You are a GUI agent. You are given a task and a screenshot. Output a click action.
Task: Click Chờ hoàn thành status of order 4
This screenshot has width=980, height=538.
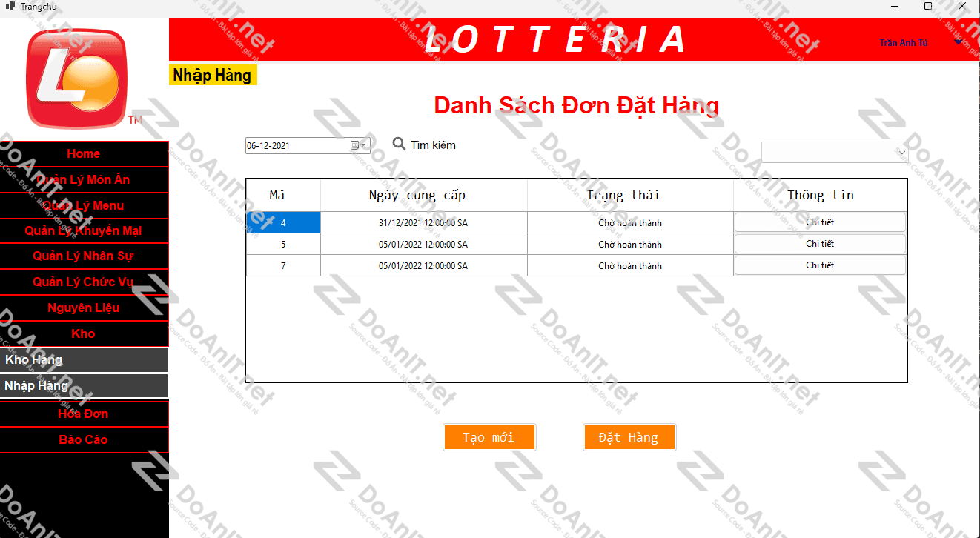pyautogui.click(x=630, y=223)
